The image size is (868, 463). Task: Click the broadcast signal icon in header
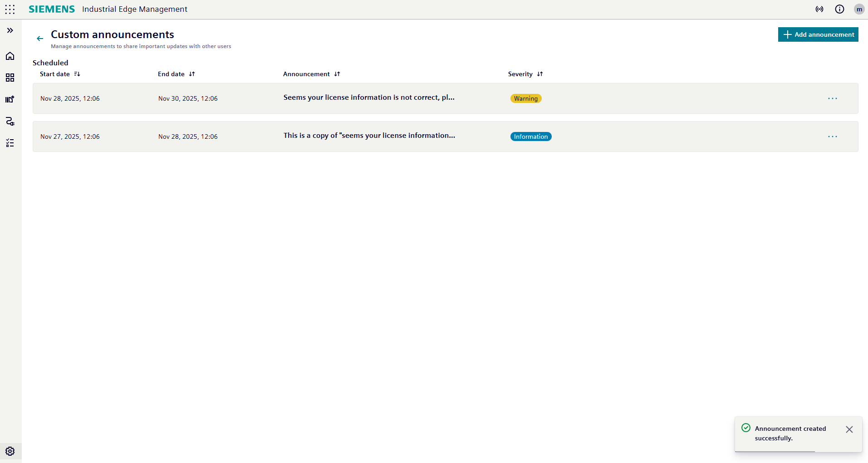(819, 9)
